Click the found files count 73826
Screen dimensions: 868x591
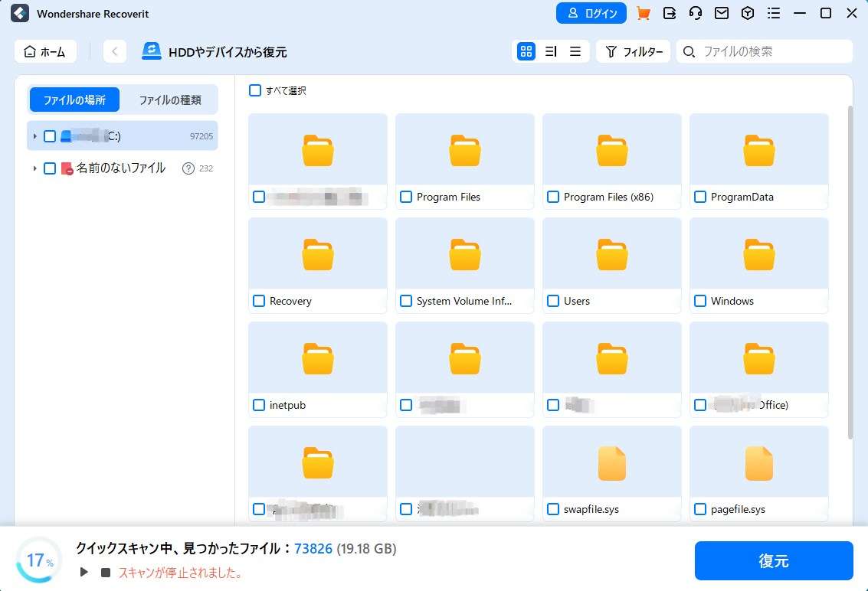tap(313, 548)
